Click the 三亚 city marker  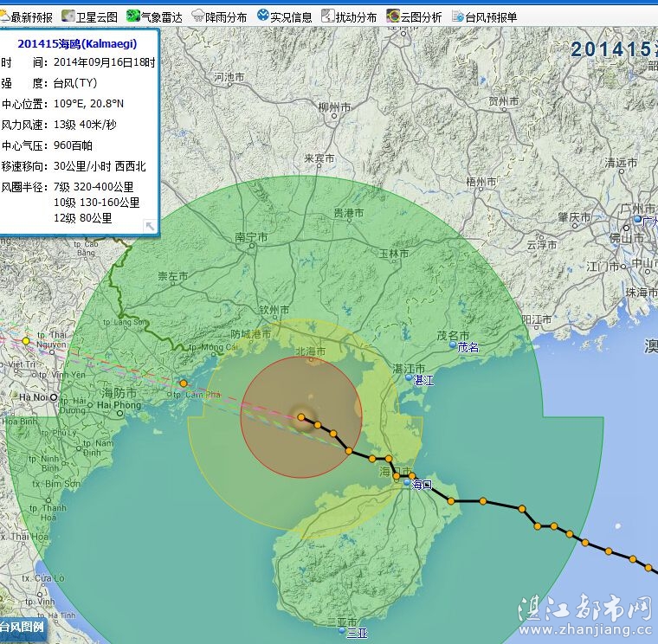[x=343, y=632]
